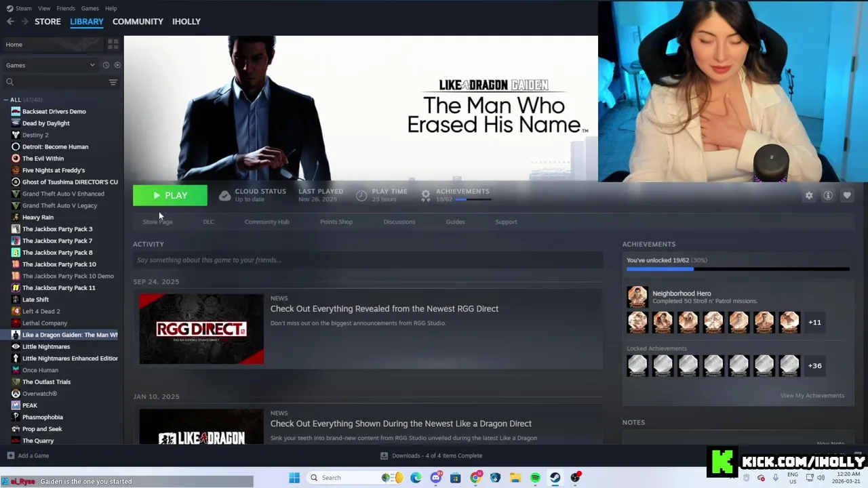Select Destiny 2 in the game list
Image resolution: width=868 pixels, height=488 pixels.
click(x=35, y=135)
